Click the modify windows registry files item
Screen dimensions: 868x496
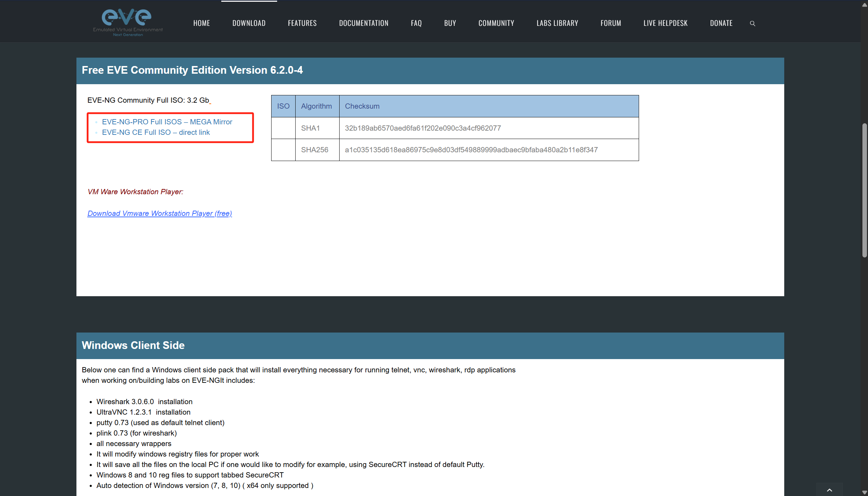178,454
